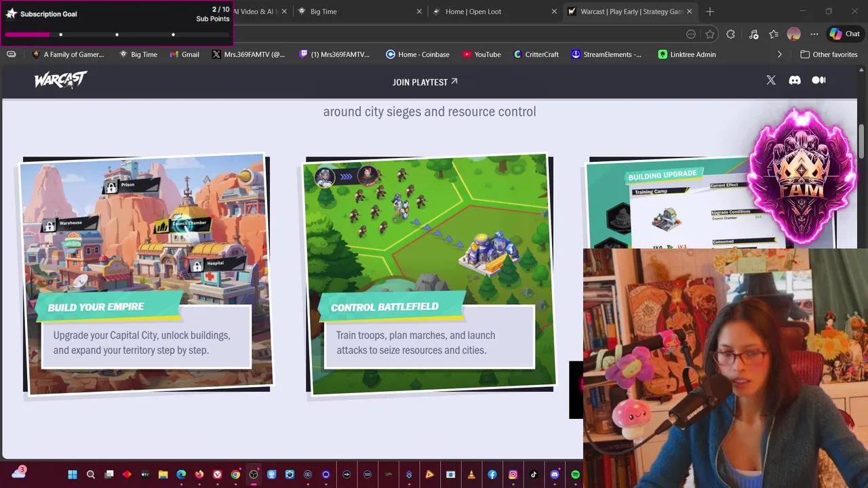The height and width of the screenshot is (488, 868).
Task: Expand the bookmarks bar overflow chevron
Action: [x=779, y=54]
